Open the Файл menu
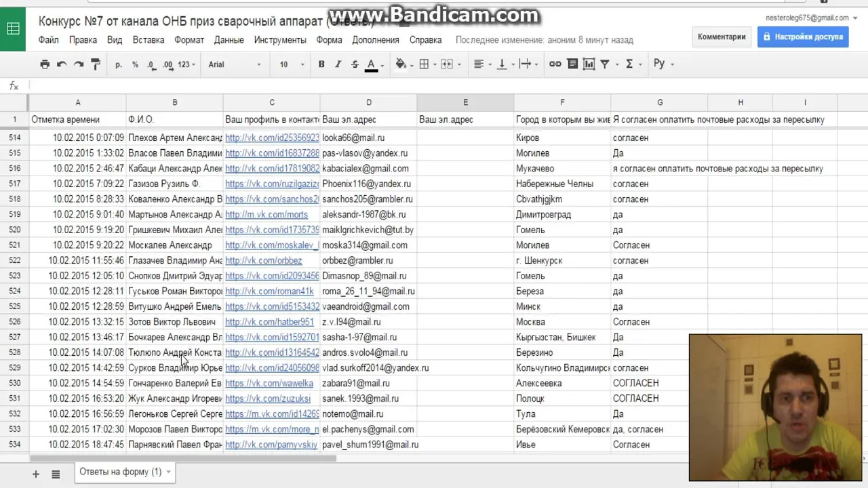Image resolution: width=868 pixels, height=488 pixels. pos(49,40)
